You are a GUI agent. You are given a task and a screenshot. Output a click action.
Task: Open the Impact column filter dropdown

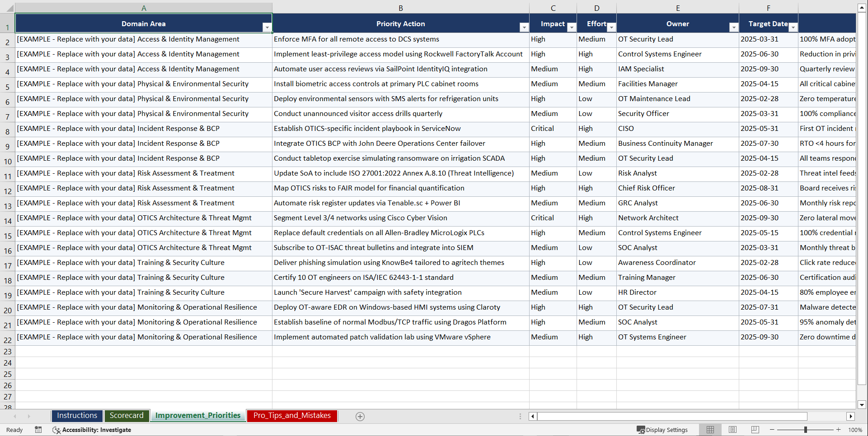tap(572, 28)
